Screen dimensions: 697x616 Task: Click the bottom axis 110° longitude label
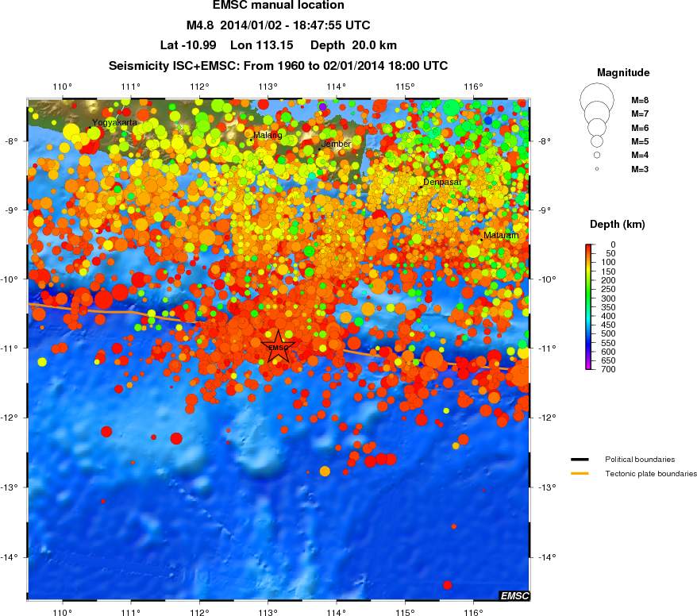tap(62, 612)
